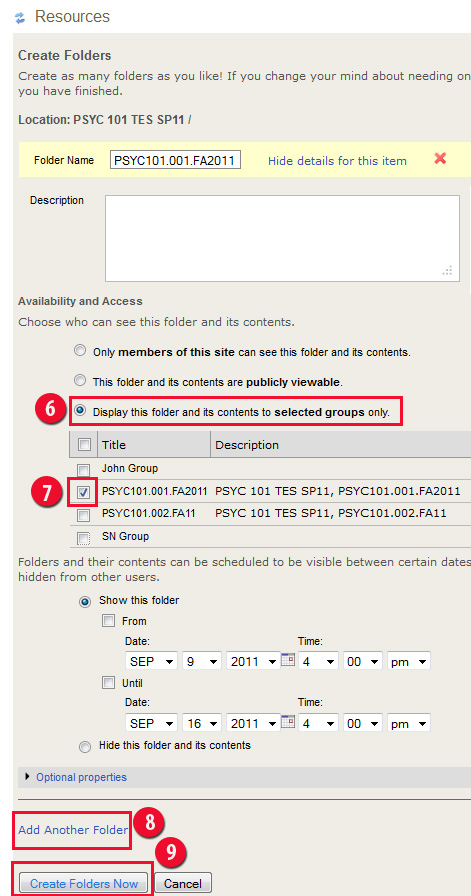This screenshot has width=471, height=896.
Task: Click 'Hide details for this item' link
Action: (x=337, y=161)
